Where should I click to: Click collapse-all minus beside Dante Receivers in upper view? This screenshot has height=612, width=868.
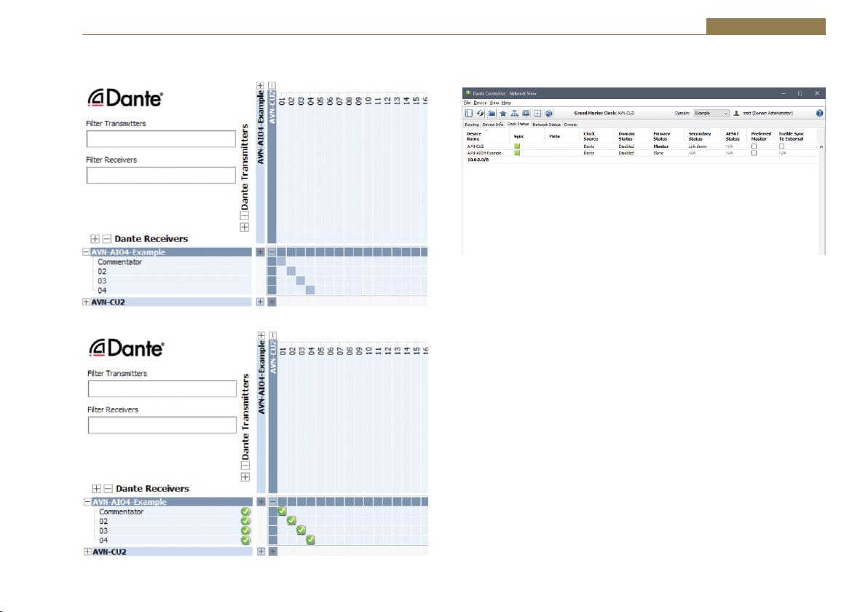[x=107, y=239]
